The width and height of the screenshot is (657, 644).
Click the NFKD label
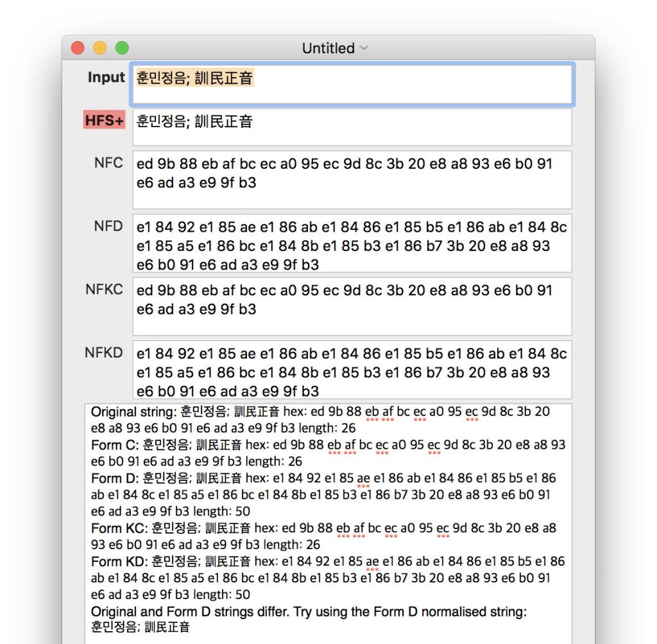104,352
